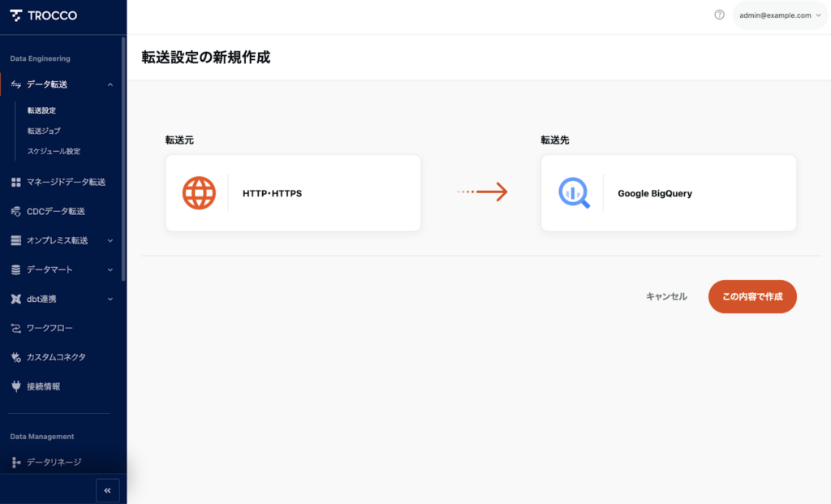The height and width of the screenshot is (504, 831).
Task: Click the Google BigQuery magnifier icon
Action: coord(574,193)
